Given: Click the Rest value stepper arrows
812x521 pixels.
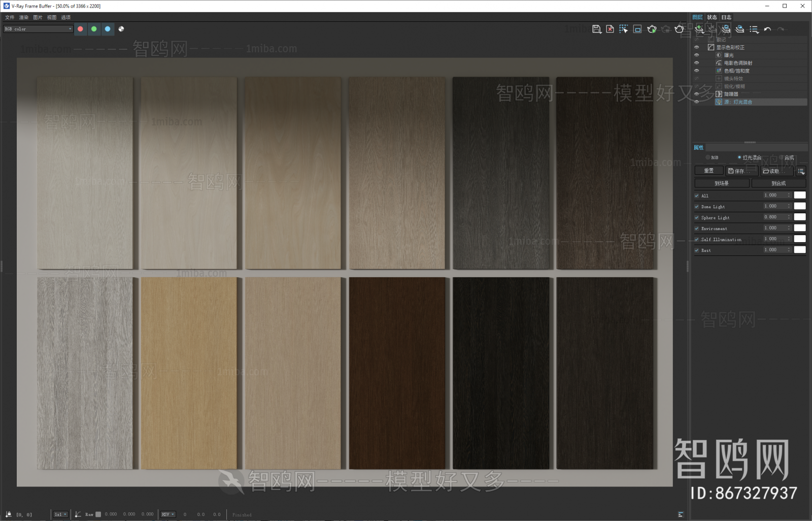Looking at the screenshot, I should 789,250.
